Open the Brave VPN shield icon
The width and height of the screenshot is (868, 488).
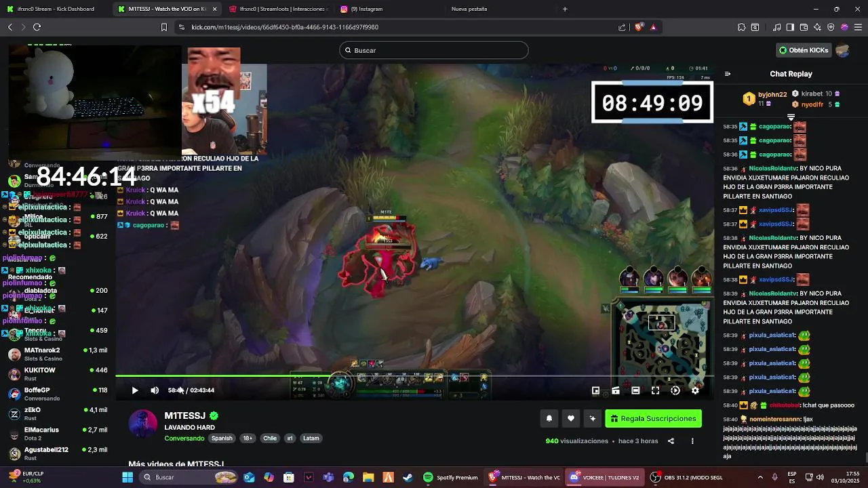[x=831, y=27]
